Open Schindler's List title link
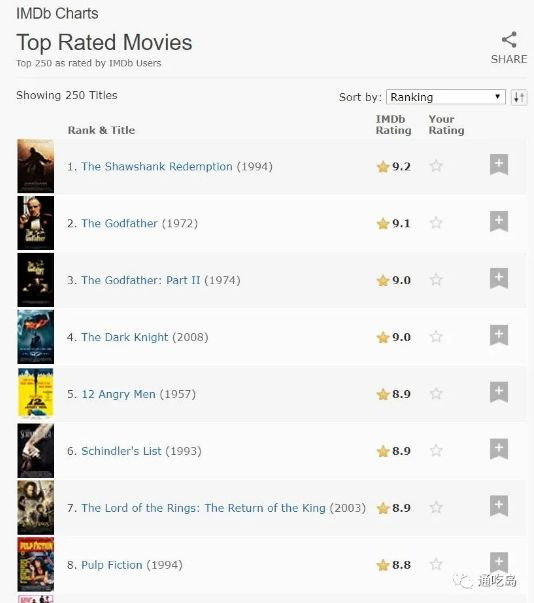534x603 pixels. pyautogui.click(x=121, y=451)
